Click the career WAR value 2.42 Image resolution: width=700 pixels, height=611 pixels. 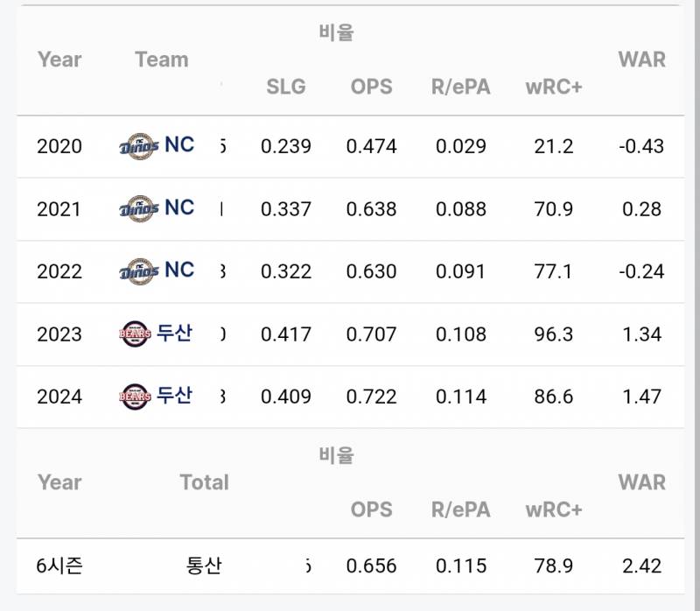642,565
